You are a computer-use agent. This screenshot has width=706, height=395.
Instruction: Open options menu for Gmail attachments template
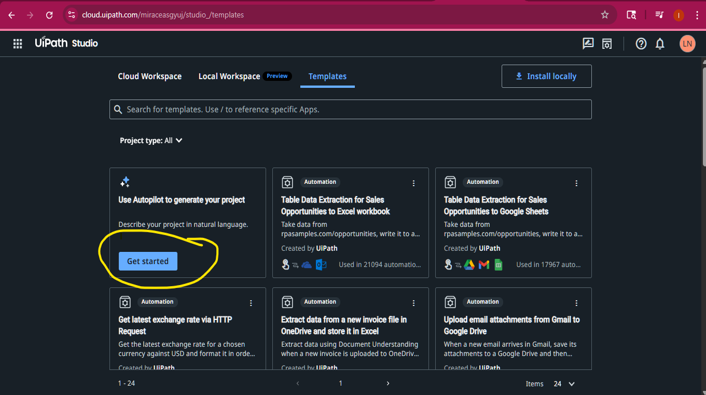point(576,303)
